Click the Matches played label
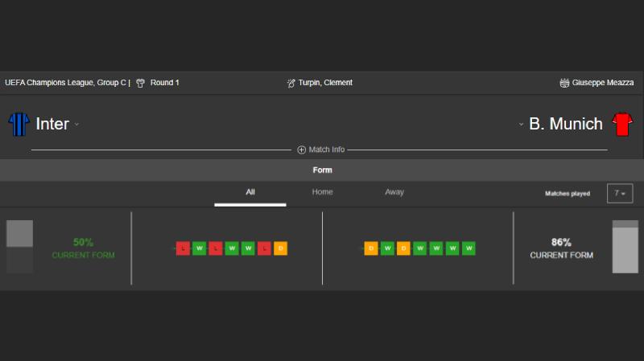This screenshot has height=361, width=644. point(568,194)
